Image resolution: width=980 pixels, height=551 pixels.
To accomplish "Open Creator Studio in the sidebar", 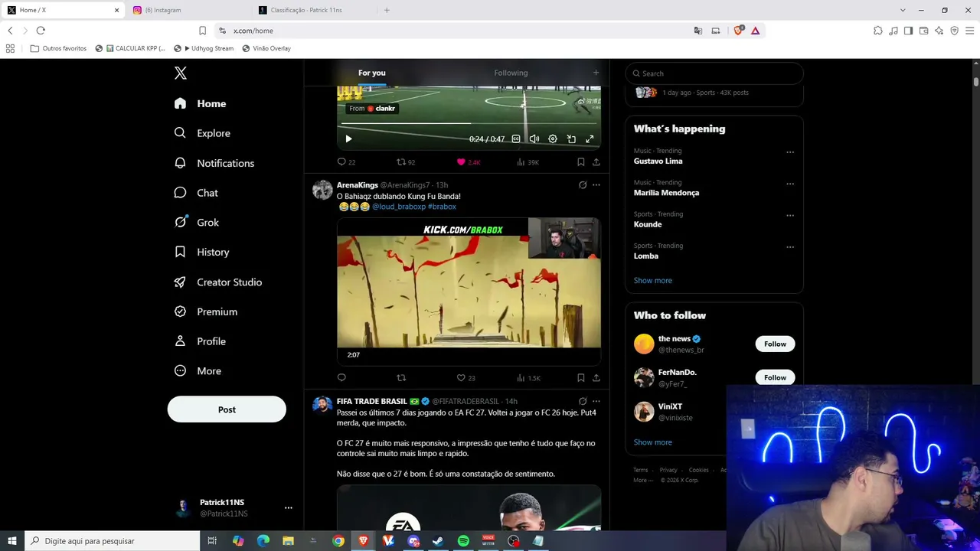I will [x=218, y=282].
